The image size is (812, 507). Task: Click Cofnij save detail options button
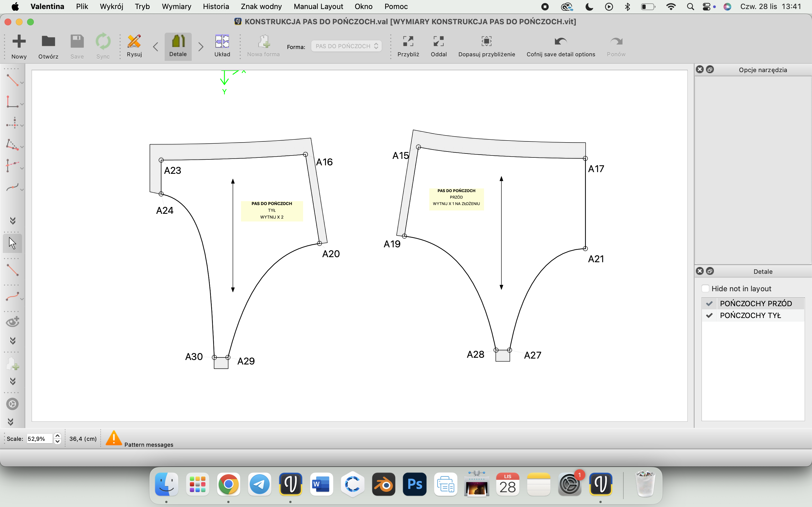pyautogui.click(x=560, y=42)
